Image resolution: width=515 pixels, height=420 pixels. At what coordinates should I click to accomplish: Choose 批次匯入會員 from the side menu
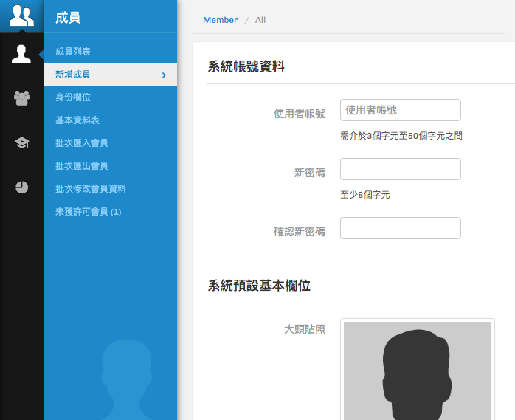tap(82, 143)
